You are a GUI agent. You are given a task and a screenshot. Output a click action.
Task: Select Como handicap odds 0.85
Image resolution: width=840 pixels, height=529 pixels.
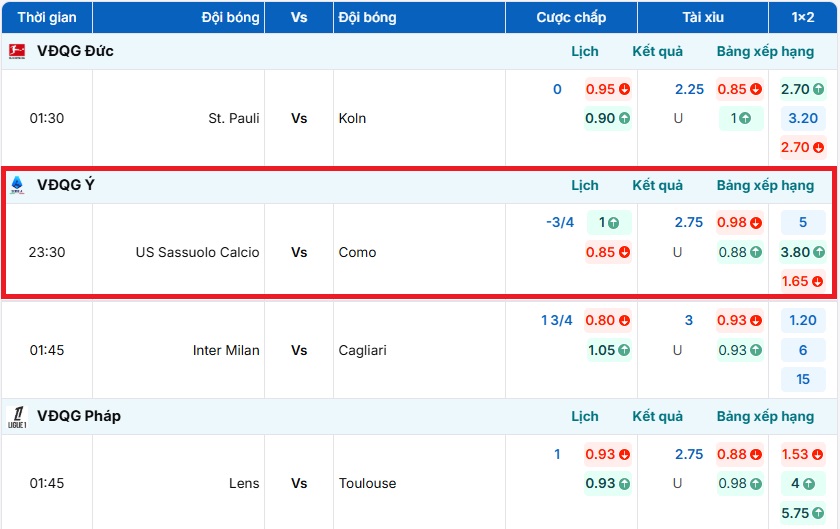[608, 252]
